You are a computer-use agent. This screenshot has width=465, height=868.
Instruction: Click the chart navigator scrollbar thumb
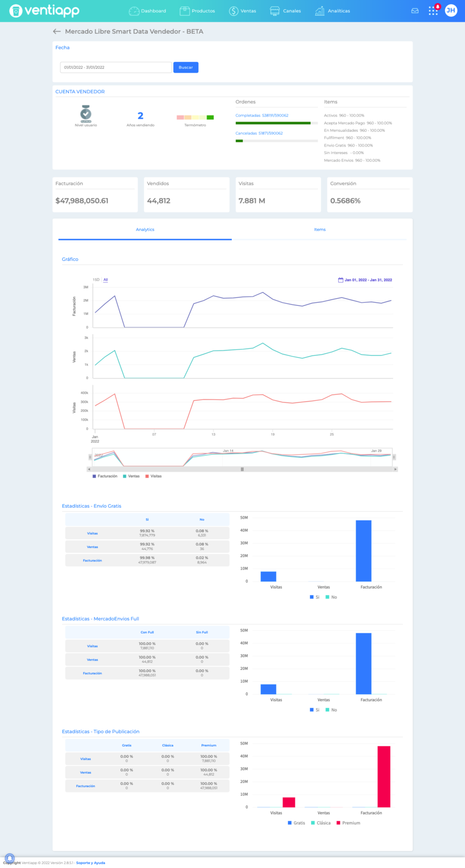click(x=242, y=469)
